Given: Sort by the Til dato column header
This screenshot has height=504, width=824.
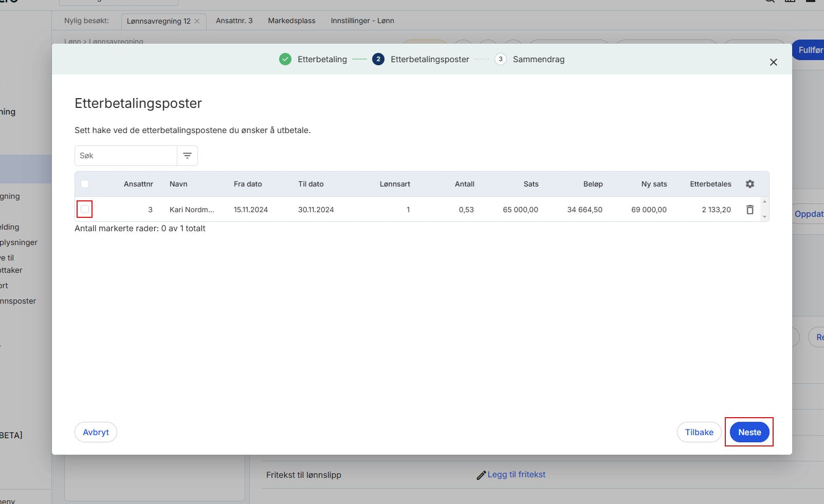Looking at the screenshot, I should (x=311, y=184).
